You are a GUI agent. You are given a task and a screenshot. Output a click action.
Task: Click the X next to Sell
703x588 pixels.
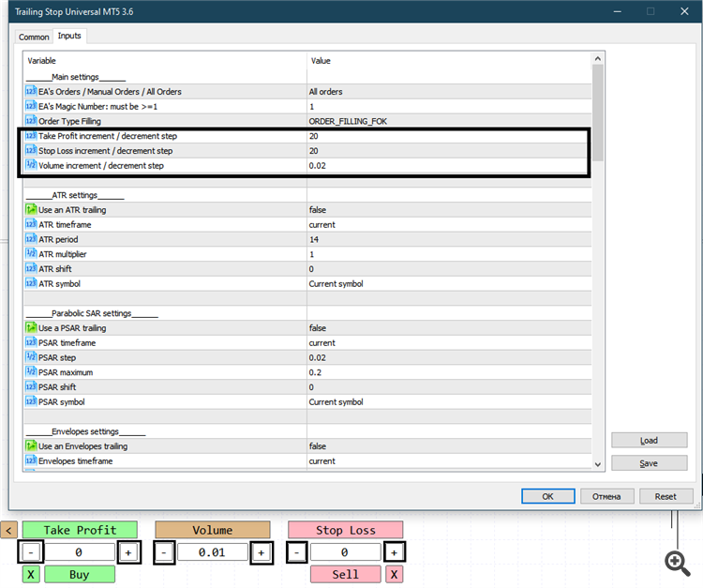point(394,575)
